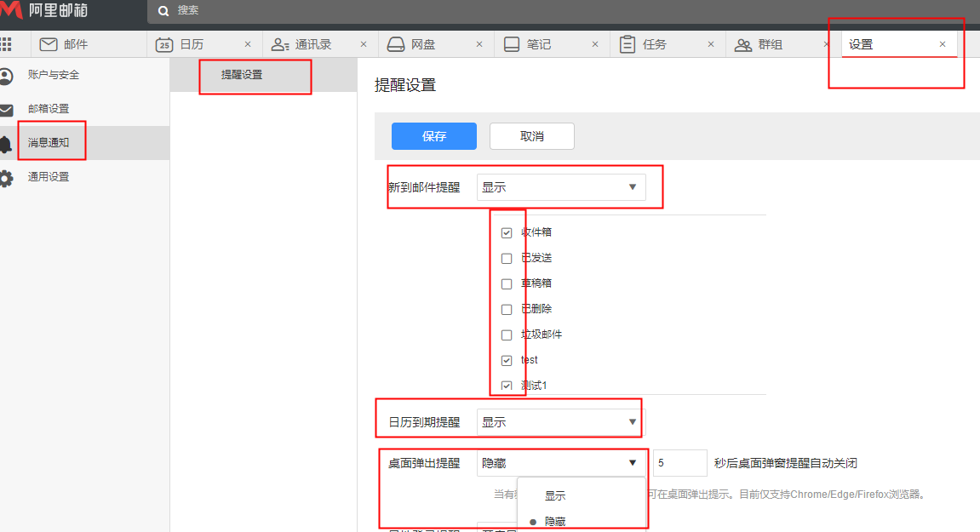Click the contacts tab icon

pos(280,44)
